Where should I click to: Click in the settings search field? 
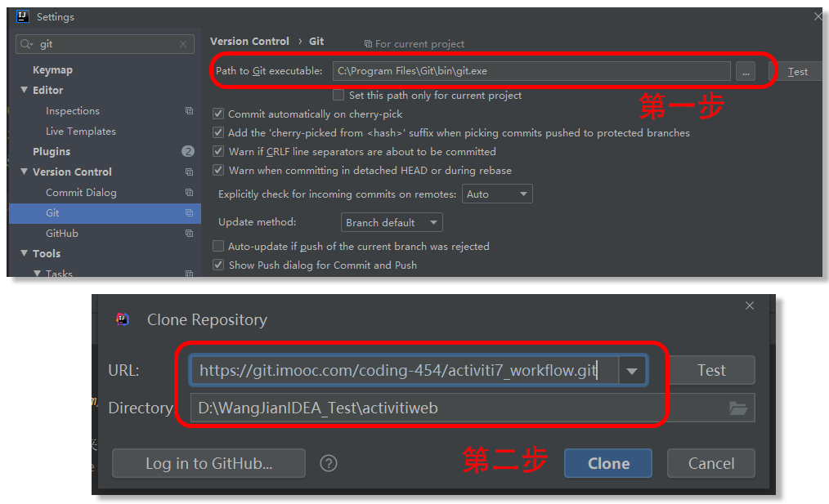click(105, 44)
